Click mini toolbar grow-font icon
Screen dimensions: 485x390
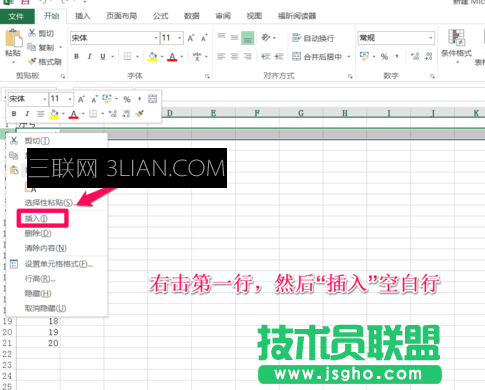click(x=81, y=99)
